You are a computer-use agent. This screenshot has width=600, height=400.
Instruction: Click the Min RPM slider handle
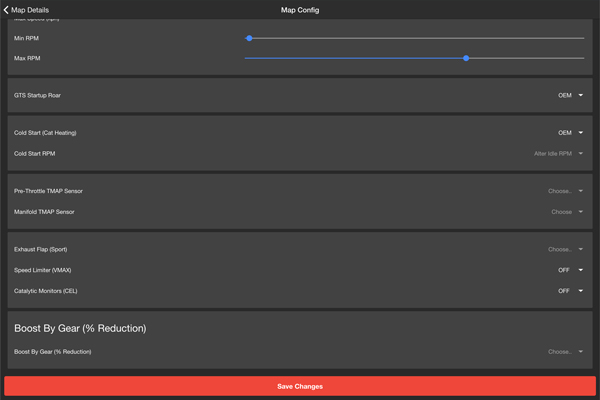click(249, 38)
